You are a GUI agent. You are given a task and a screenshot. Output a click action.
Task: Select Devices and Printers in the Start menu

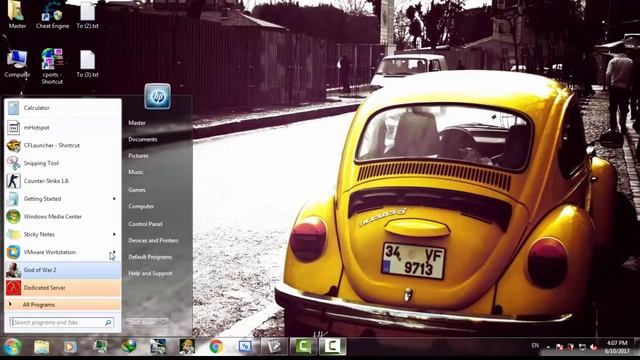click(153, 240)
